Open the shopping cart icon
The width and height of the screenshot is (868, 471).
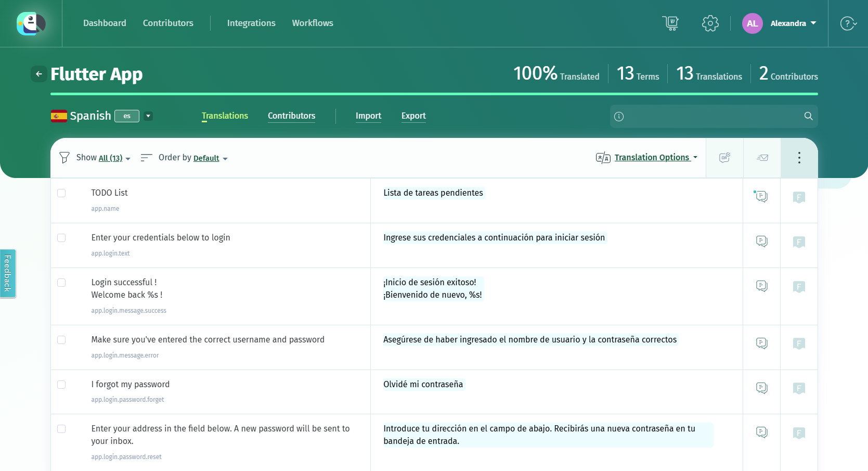pos(671,23)
